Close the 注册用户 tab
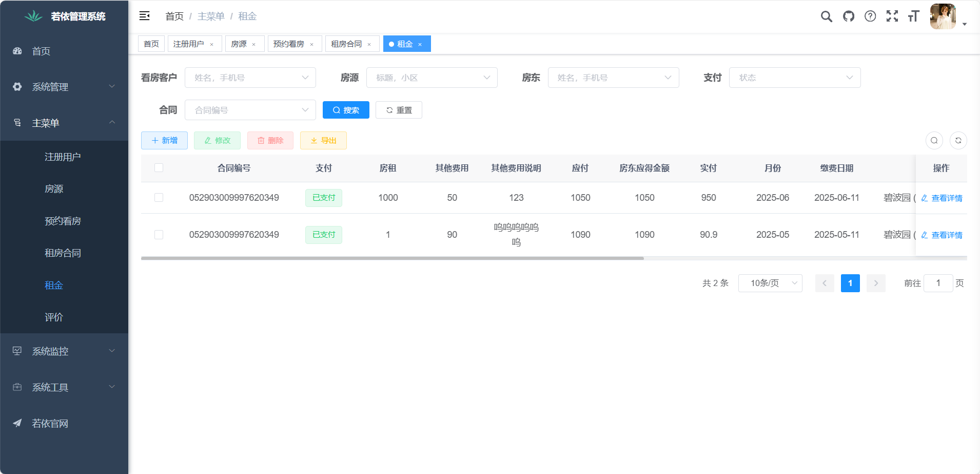Screen dimensions: 980x474 (x=211, y=44)
